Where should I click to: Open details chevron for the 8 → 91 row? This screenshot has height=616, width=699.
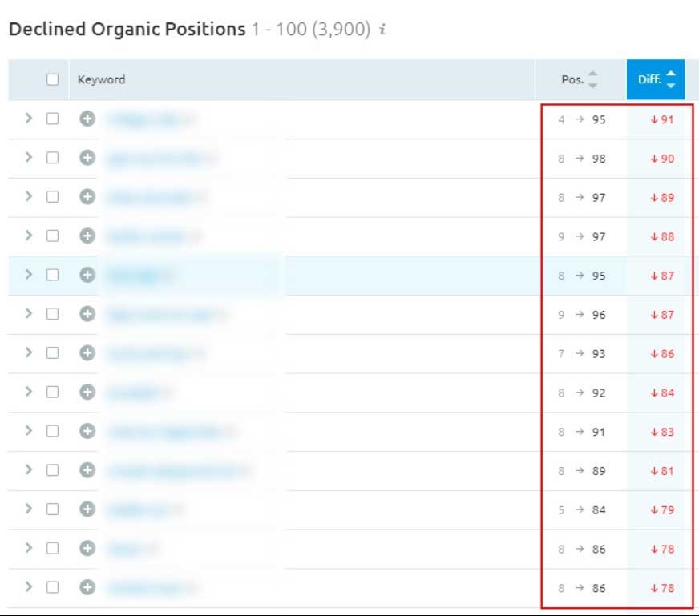point(29,430)
